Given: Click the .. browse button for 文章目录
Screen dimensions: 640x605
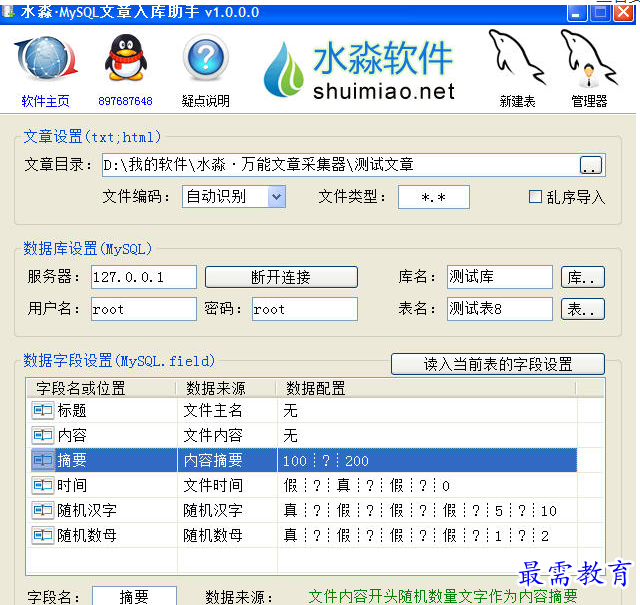Looking at the screenshot, I should [x=591, y=165].
